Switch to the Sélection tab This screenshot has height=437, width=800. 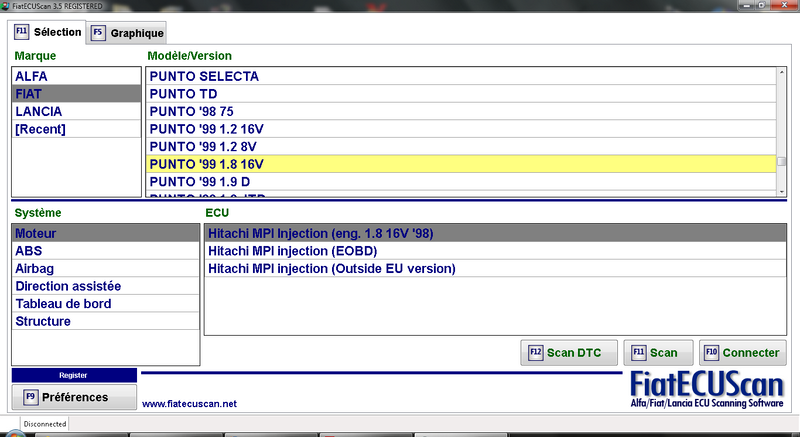coord(47,32)
